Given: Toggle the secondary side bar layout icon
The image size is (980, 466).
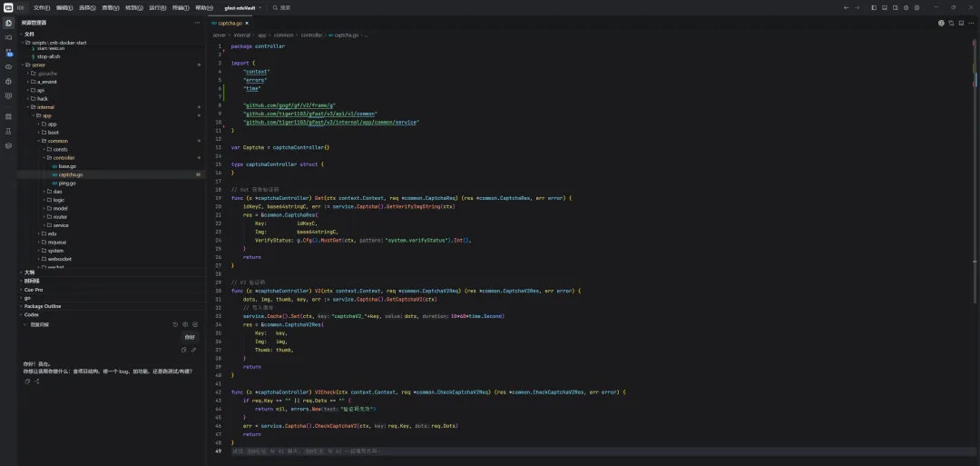Looking at the screenshot, I should coord(895,7).
